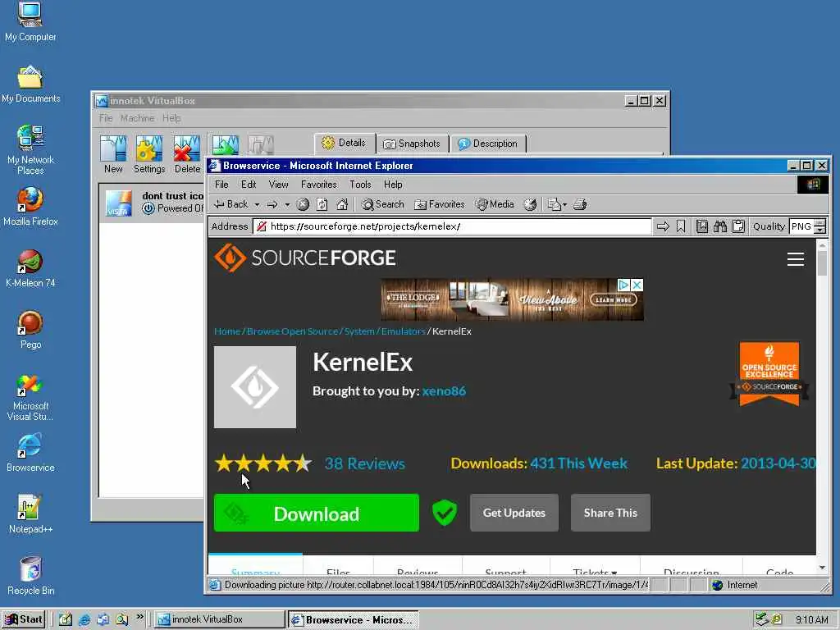Click New VM icon in VirtualBox
Screen dimensions: 840x630
click(113, 154)
